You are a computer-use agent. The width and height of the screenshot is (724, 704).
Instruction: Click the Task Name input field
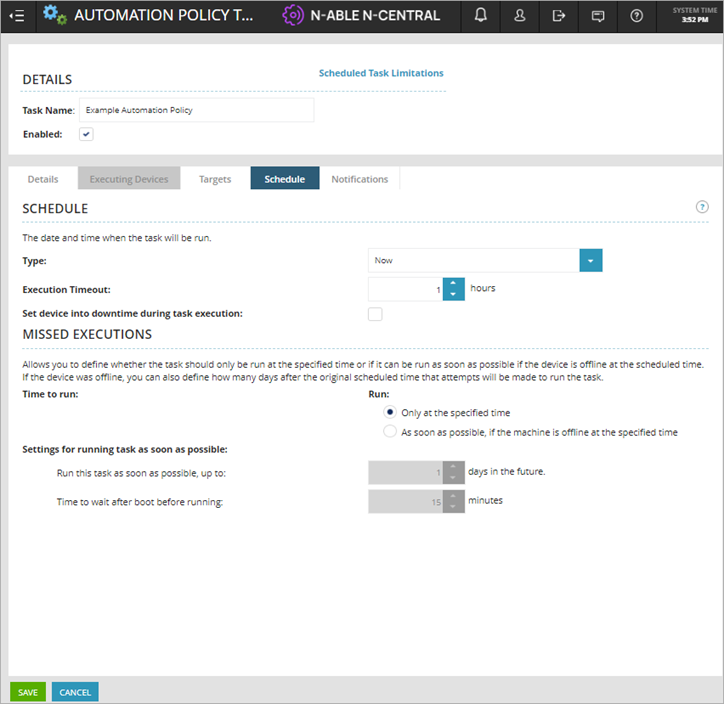pyautogui.click(x=196, y=110)
